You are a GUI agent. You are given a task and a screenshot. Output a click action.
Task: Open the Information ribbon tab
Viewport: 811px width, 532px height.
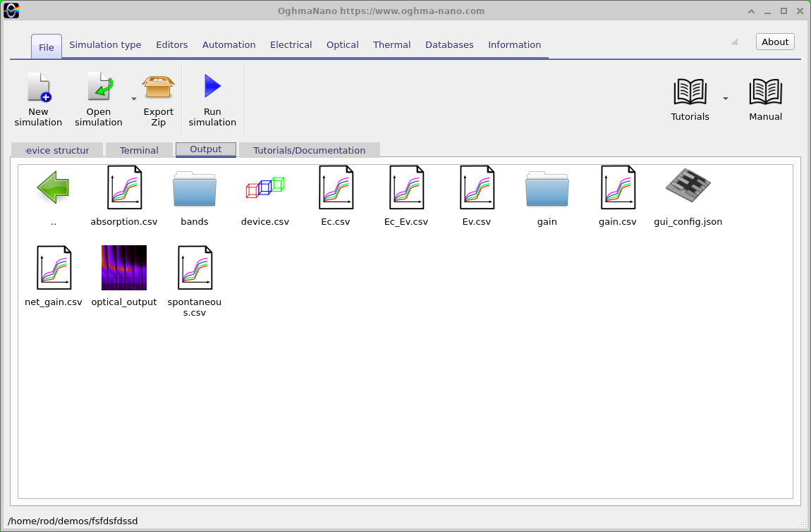click(514, 45)
